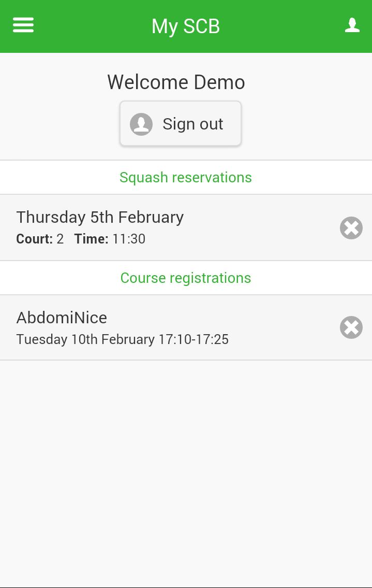
Task: Tap the user profile icon in header
Action: [x=352, y=25]
